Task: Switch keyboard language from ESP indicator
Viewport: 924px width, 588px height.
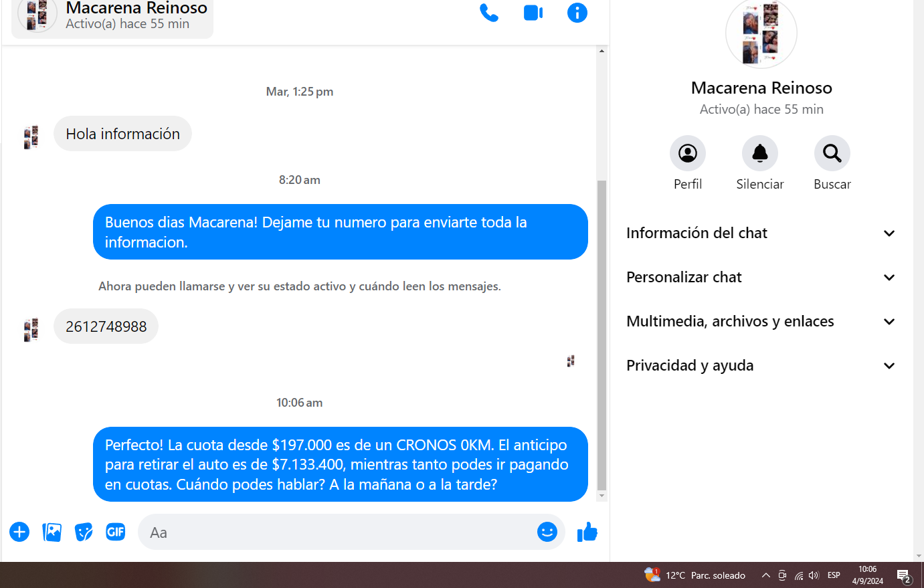Action: (x=834, y=575)
